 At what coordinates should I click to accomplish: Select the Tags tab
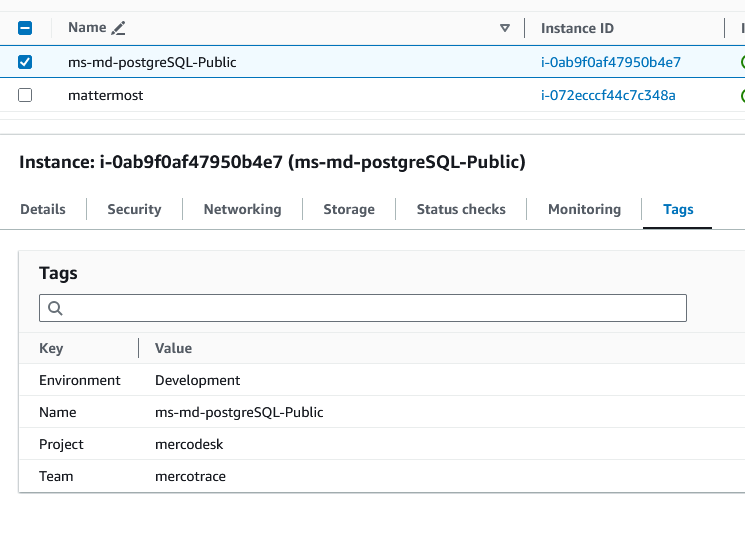(678, 210)
